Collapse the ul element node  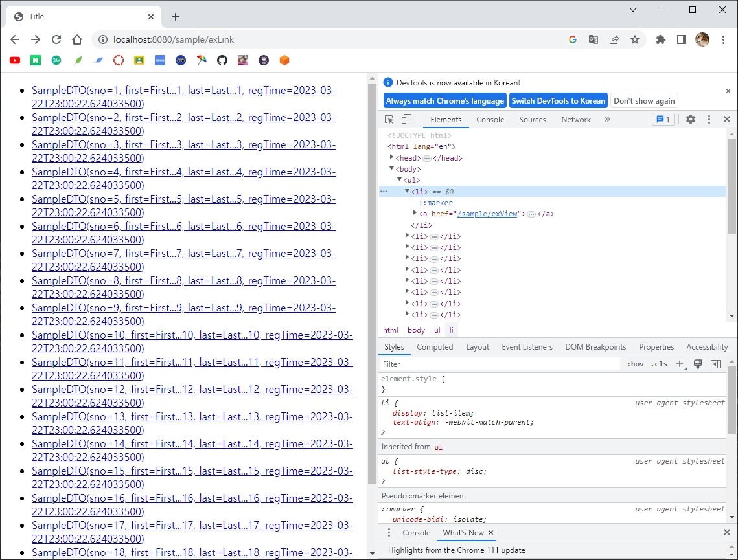point(399,179)
